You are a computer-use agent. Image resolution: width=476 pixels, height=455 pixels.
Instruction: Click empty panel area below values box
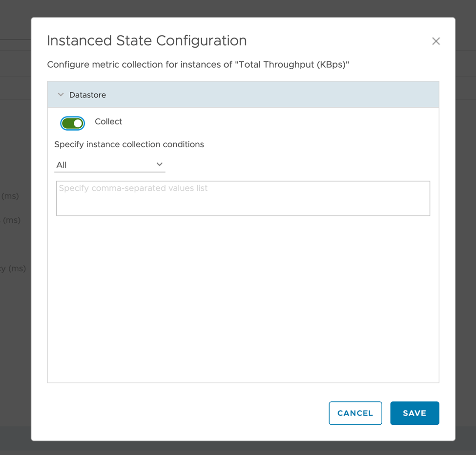tap(243, 297)
